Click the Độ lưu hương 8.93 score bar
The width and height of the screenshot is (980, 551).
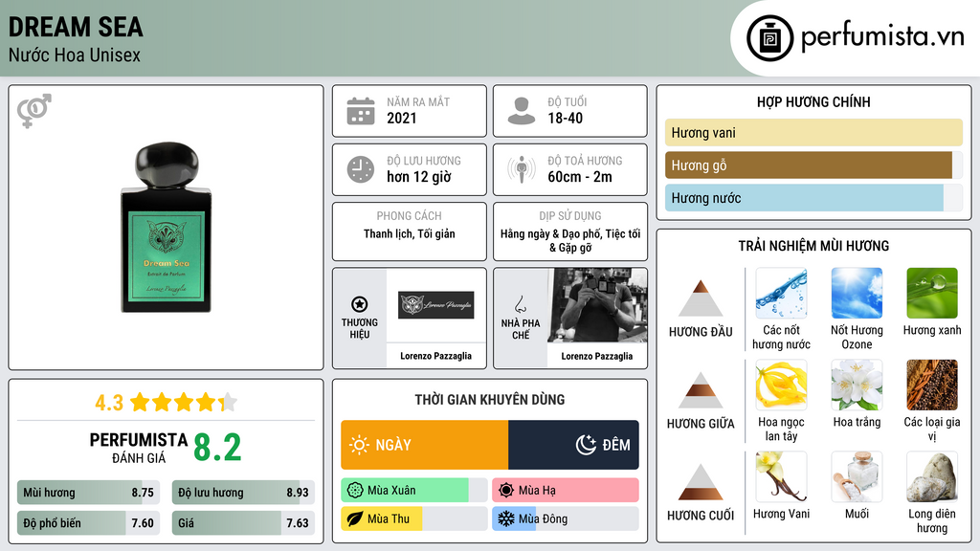pyautogui.click(x=243, y=493)
